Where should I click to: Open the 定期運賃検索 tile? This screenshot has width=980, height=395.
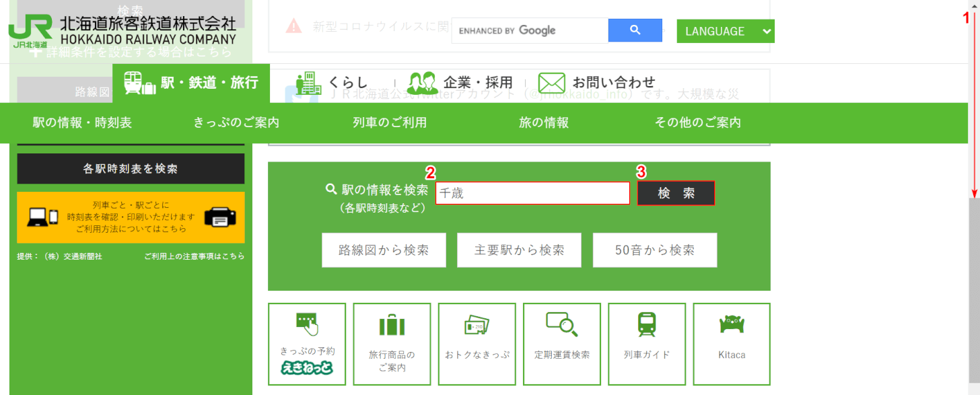click(x=562, y=343)
